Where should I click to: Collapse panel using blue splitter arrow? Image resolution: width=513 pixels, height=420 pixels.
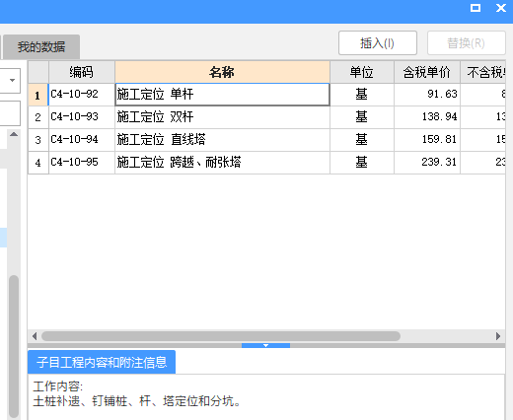[265, 345]
